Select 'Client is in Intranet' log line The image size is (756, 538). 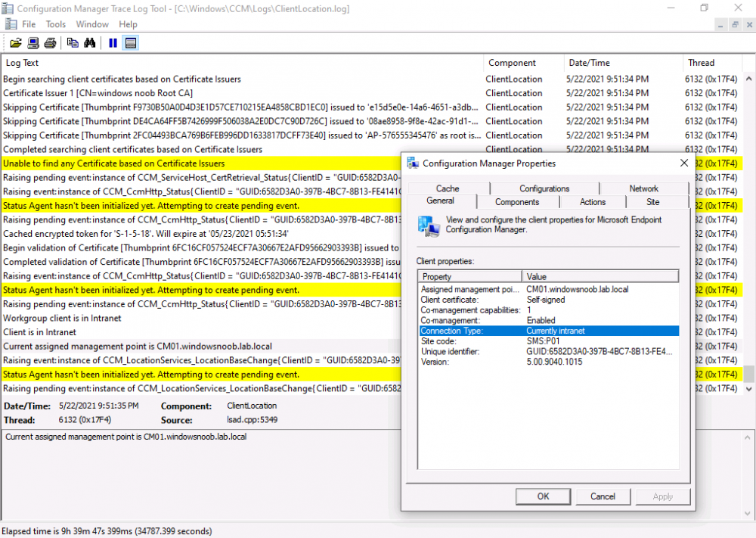tap(202, 332)
